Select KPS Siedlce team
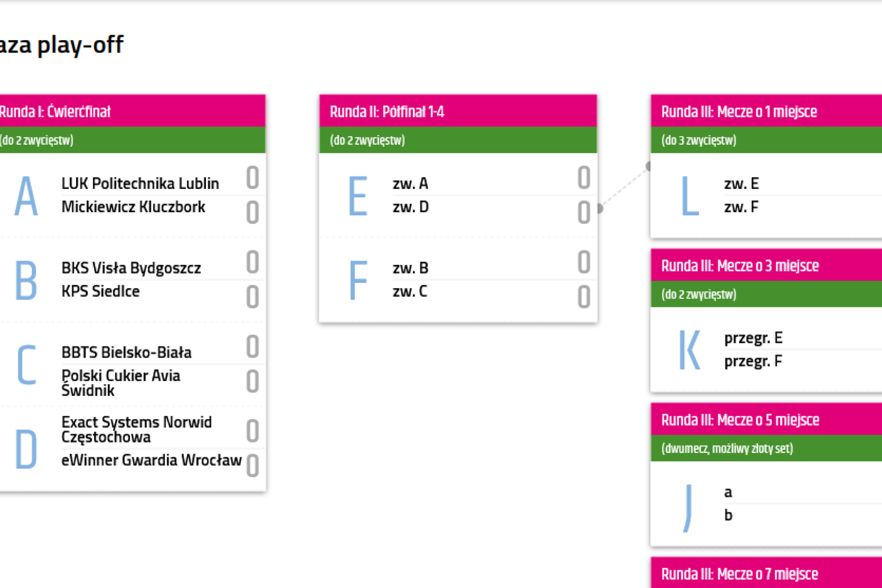 point(100,292)
